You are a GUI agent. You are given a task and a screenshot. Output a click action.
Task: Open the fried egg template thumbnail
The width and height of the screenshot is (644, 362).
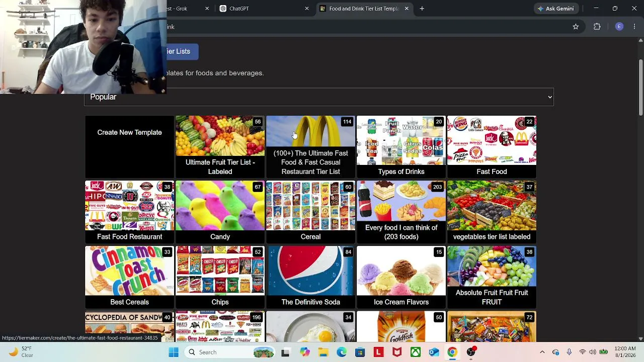pos(310,326)
